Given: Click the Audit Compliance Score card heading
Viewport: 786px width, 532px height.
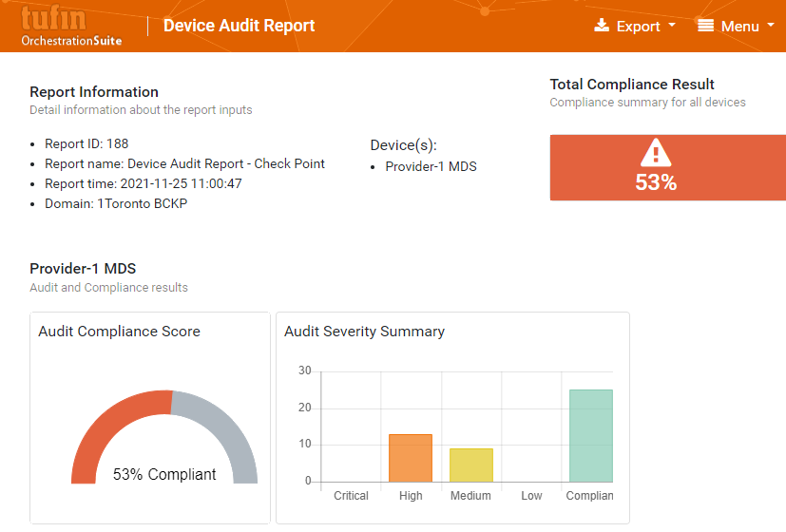Looking at the screenshot, I should (x=119, y=332).
